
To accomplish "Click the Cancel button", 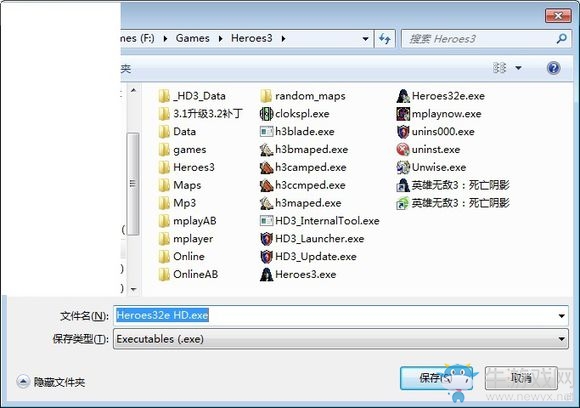I will point(521,378).
